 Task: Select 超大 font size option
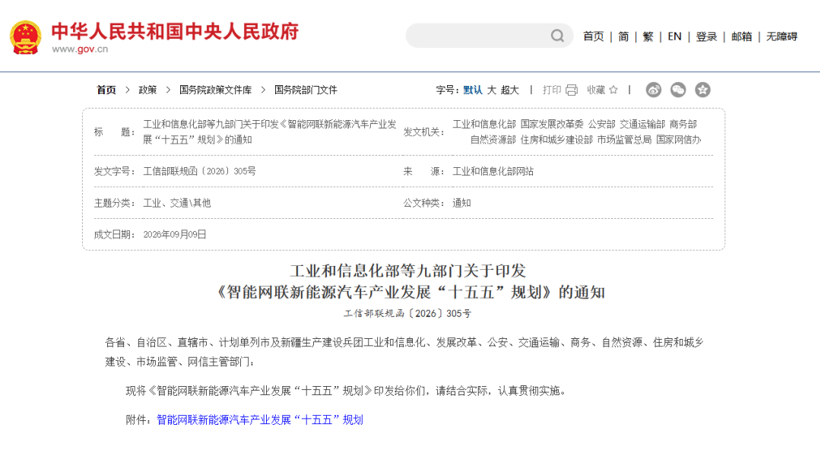click(x=510, y=90)
